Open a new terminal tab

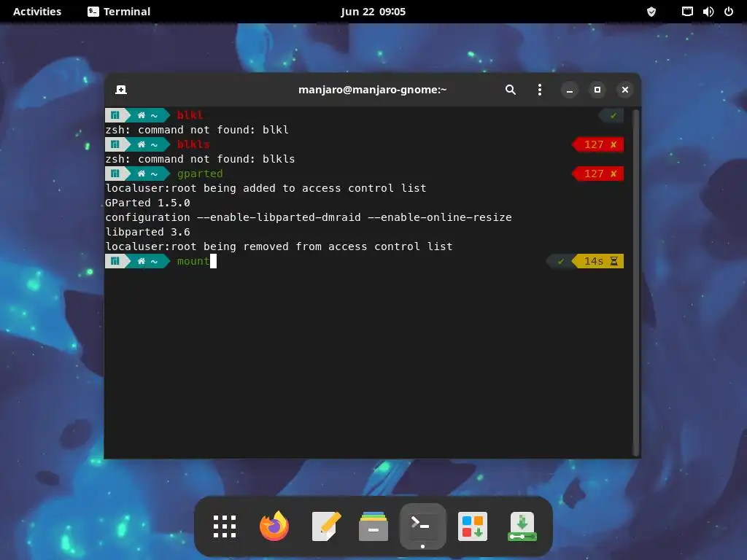tap(121, 90)
